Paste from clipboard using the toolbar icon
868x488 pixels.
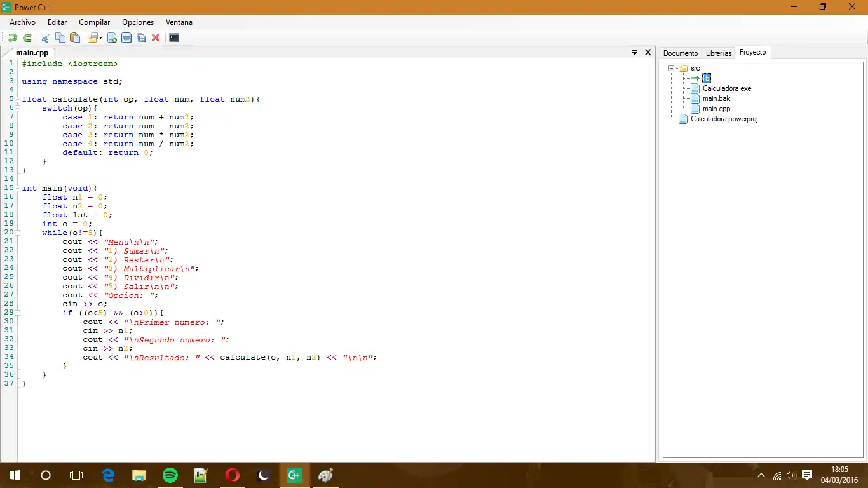(75, 38)
